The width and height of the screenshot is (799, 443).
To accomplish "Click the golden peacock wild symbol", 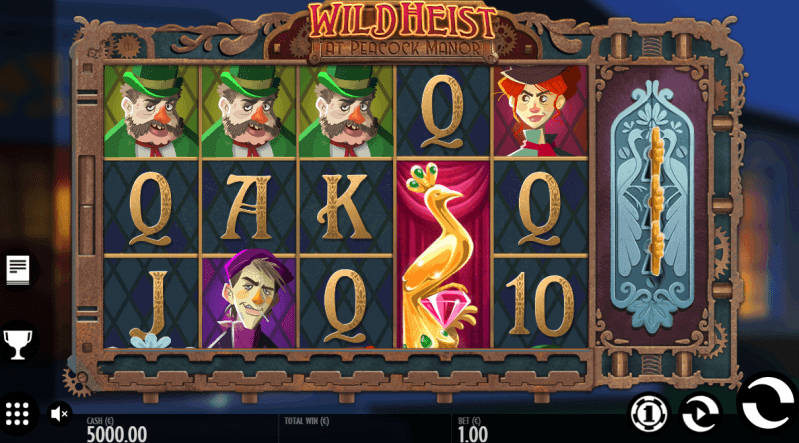I will pyautogui.click(x=443, y=254).
